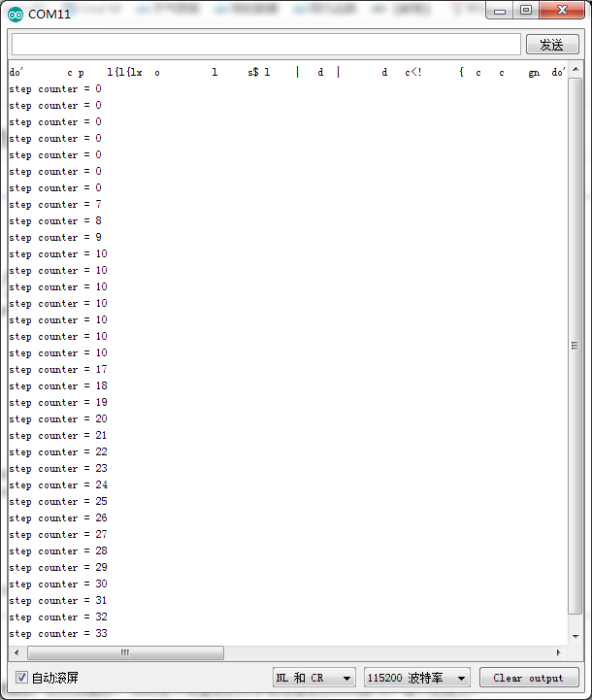Click the horizontal scrollbar left arrow
The image size is (592, 700).
(x=16, y=652)
